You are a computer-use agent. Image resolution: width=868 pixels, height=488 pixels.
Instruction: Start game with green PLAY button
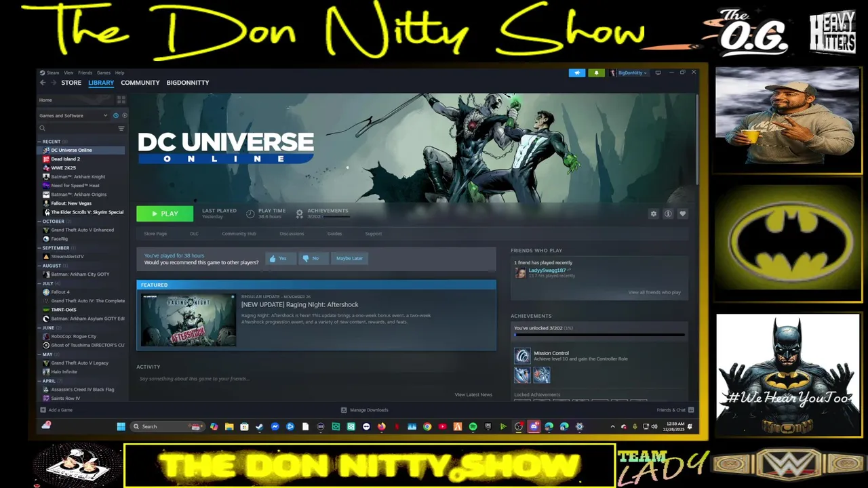pos(165,213)
